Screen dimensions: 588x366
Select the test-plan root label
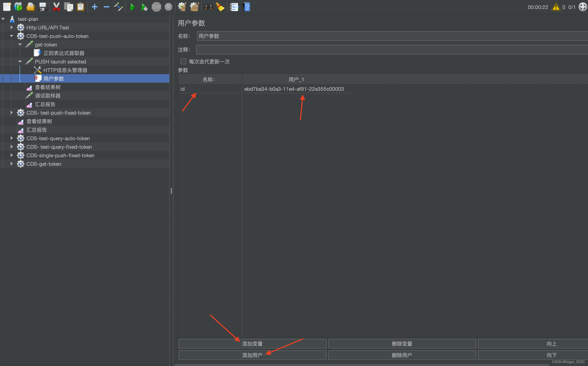[x=28, y=19]
